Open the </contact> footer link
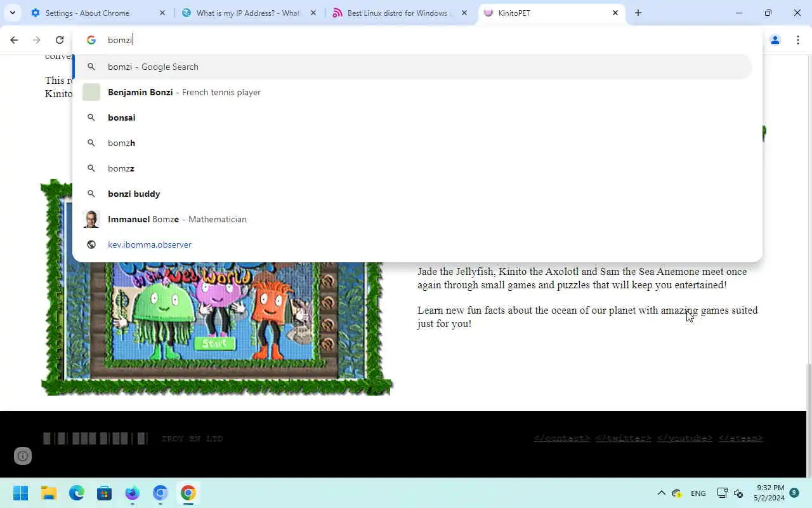Screen dimensions: 812x508 pos(561,438)
